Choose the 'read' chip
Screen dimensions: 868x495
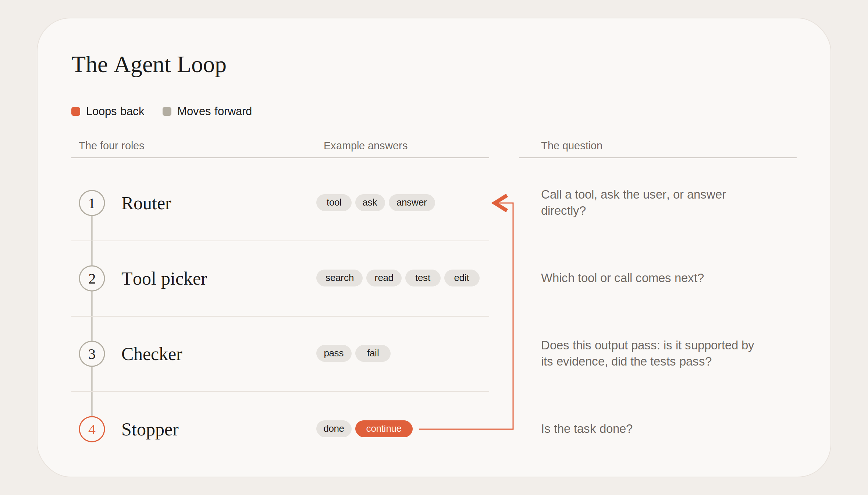[384, 278]
